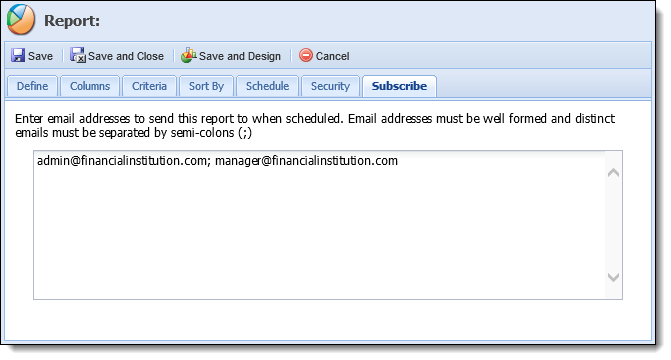This screenshot has height=360, width=671.
Task: Click the Cancel text button
Action: (x=333, y=56)
